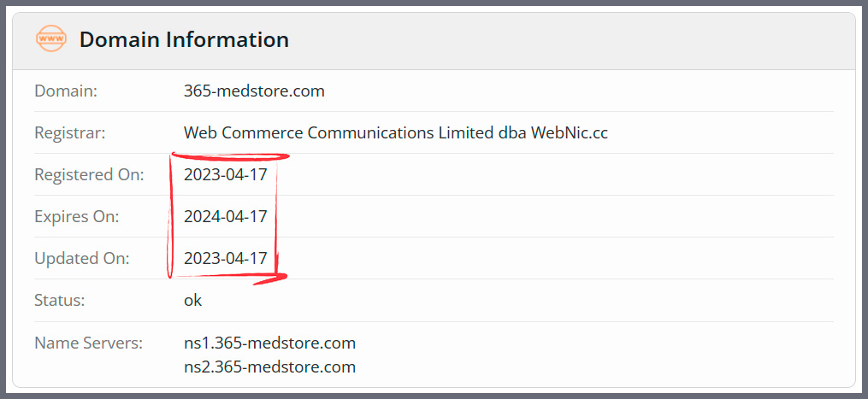Select the 365-medstore.com domain value
Image resolution: width=868 pixels, height=399 pixels.
[x=254, y=91]
